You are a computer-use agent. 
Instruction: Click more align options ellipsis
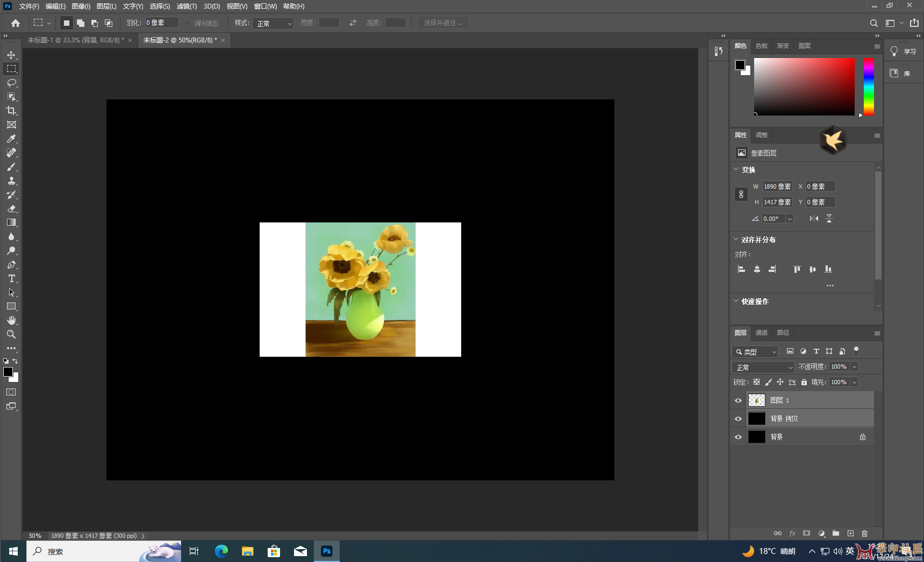[830, 285]
